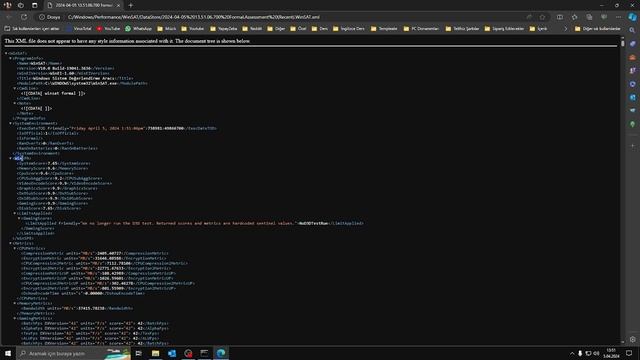Open the Diğer bookmarks folder
The image size is (640, 360).
[276, 29]
